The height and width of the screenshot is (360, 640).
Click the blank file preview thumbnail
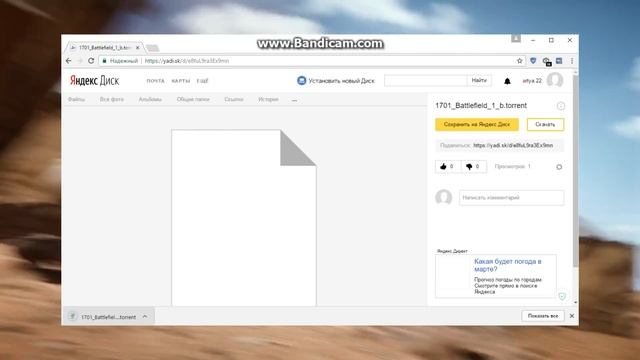pos(244,218)
